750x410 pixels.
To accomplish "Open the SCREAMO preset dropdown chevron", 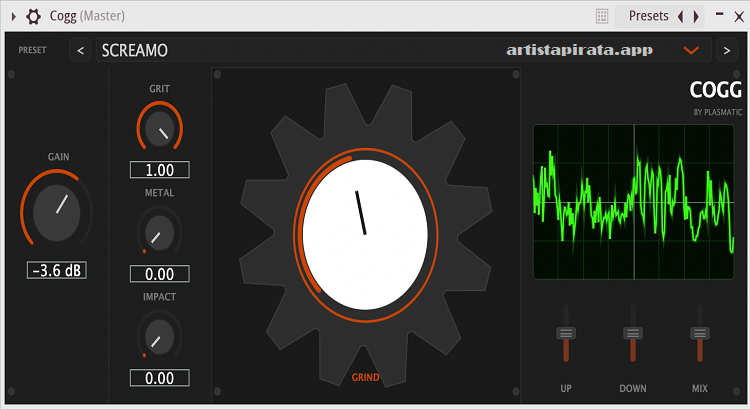I will point(691,50).
